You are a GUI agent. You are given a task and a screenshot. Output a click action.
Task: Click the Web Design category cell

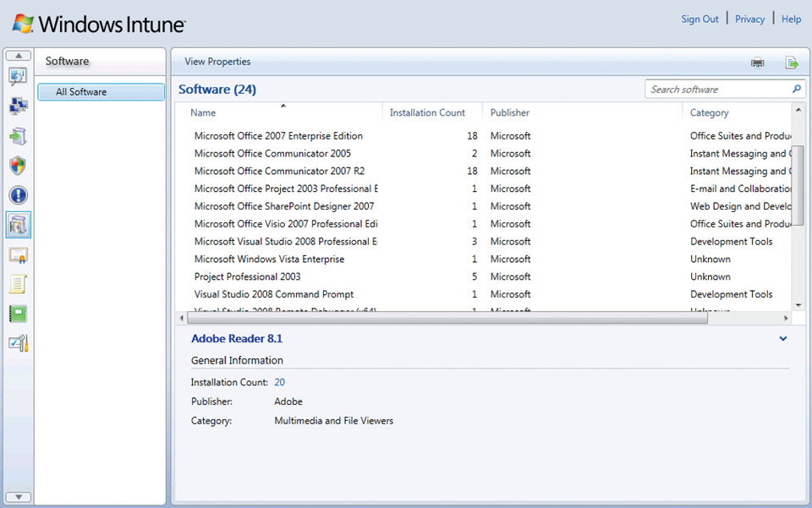pos(741,206)
